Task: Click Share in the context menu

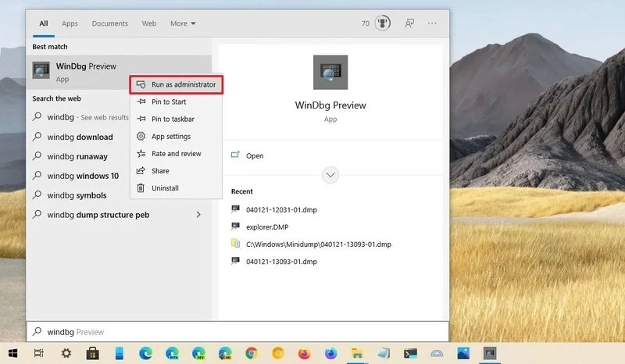Action: click(176, 170)
